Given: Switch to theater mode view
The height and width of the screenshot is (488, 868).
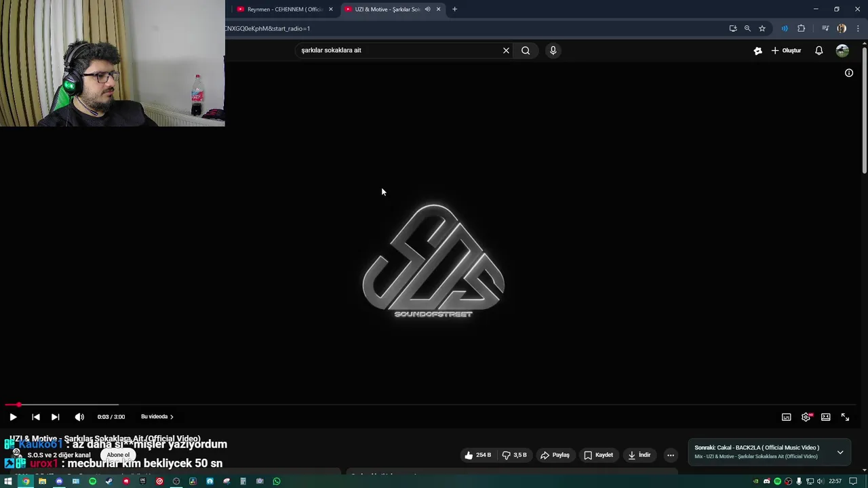Looking at the screenshot, I should click(x=825, y=417).
